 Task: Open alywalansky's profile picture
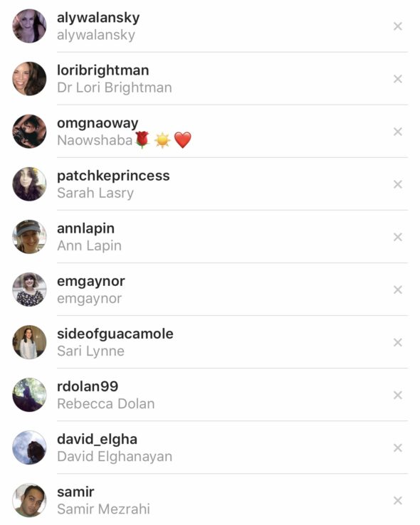(x=29, y=26)
